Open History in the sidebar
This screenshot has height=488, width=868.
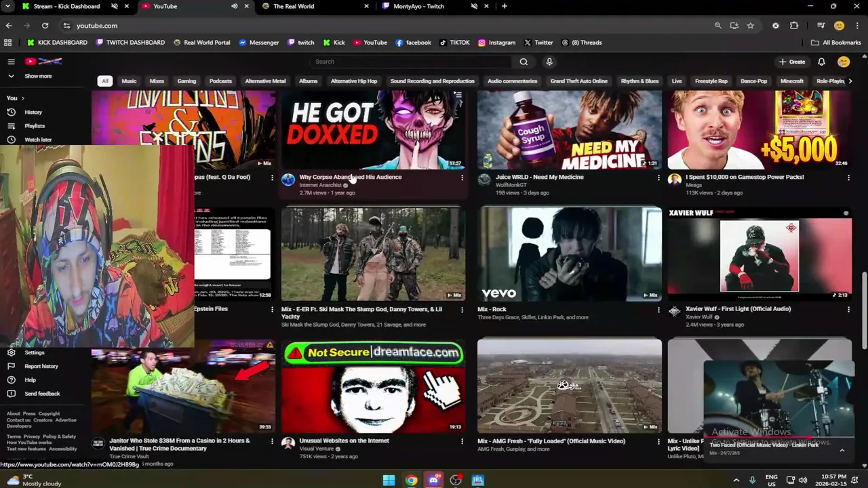point(33,113)
